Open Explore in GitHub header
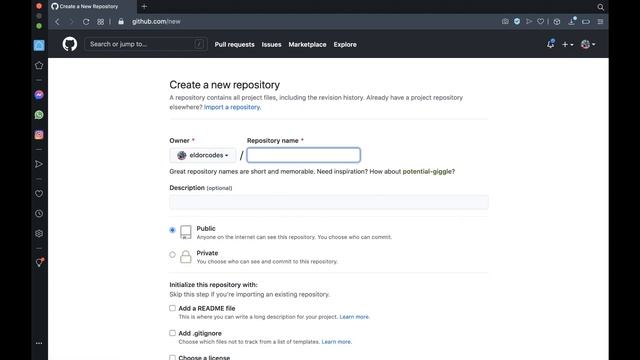The width and height of the screenshot is (640, 360). (345, 44)
